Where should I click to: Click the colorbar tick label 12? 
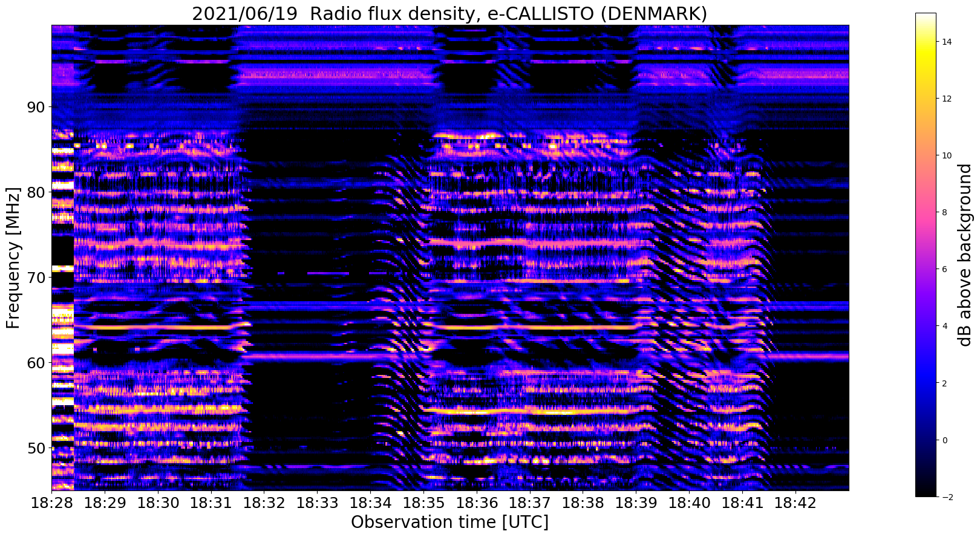(946, 99)
